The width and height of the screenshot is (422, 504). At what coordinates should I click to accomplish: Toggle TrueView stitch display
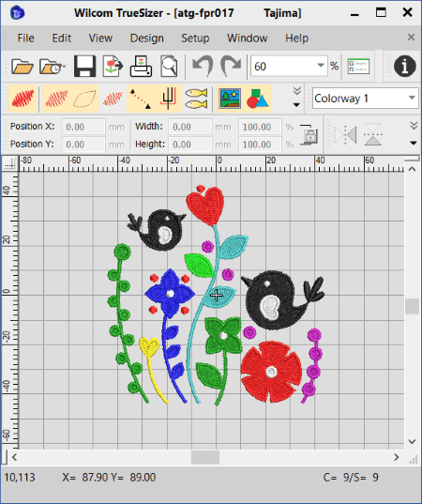point(23,99)
